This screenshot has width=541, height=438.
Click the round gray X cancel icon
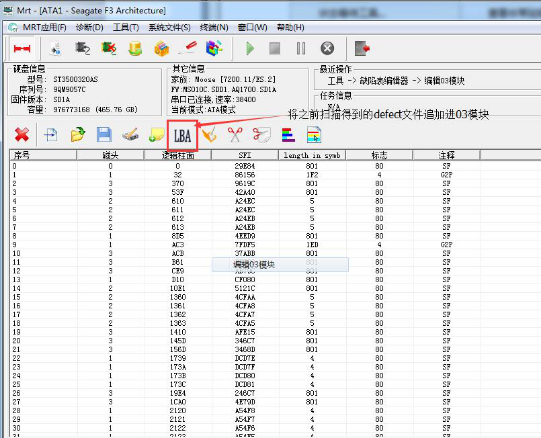[327, 49]
